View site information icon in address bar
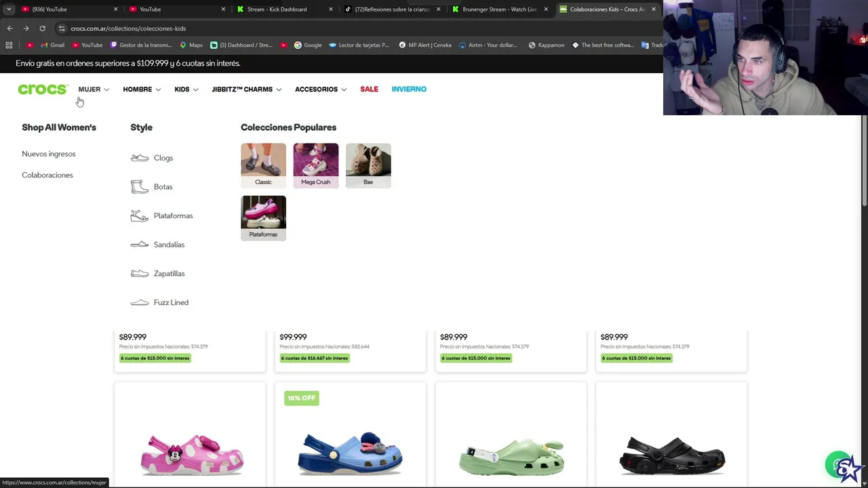This screenshot has width=868, height=488. click(x=62, y=28)
